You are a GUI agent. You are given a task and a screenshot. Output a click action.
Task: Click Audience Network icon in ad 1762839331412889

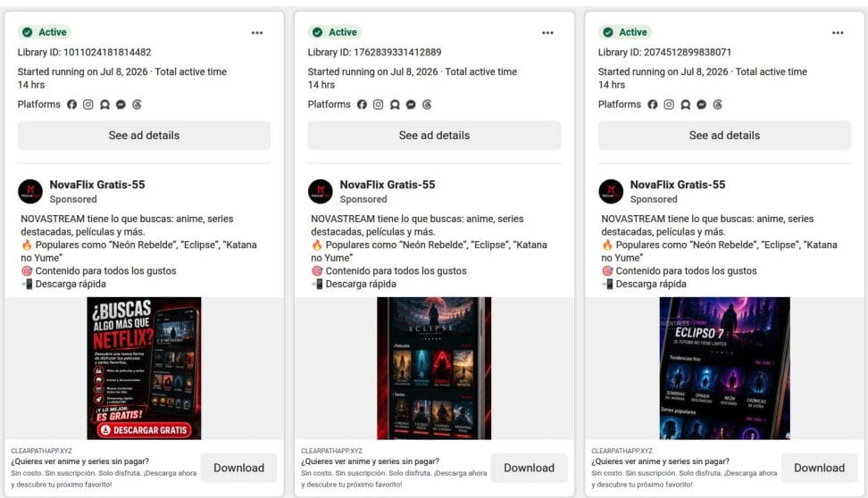pyautogui.click(x=395, y=104)
